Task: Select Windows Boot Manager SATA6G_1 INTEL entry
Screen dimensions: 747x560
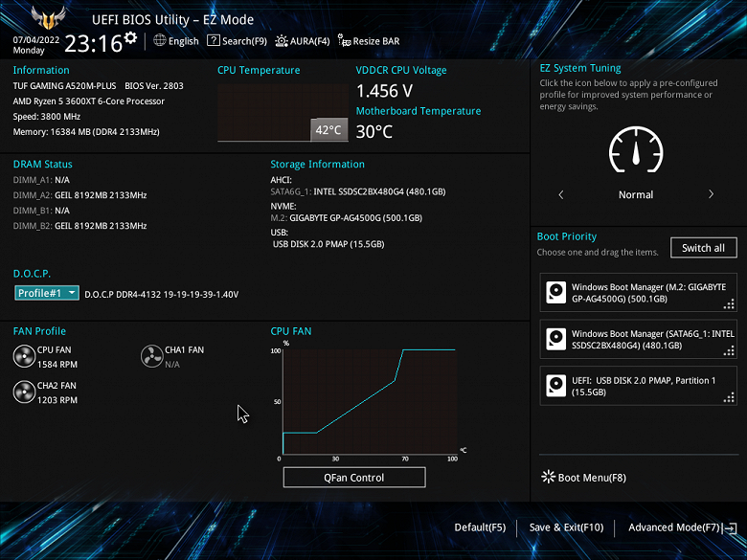Action: [638, 339]
